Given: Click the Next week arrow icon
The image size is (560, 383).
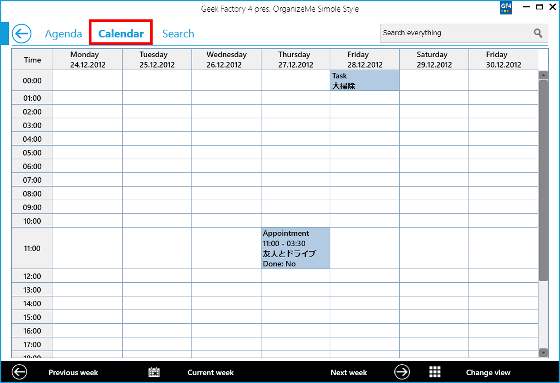Looking at the screenshot, I should [x=402, y=372].
